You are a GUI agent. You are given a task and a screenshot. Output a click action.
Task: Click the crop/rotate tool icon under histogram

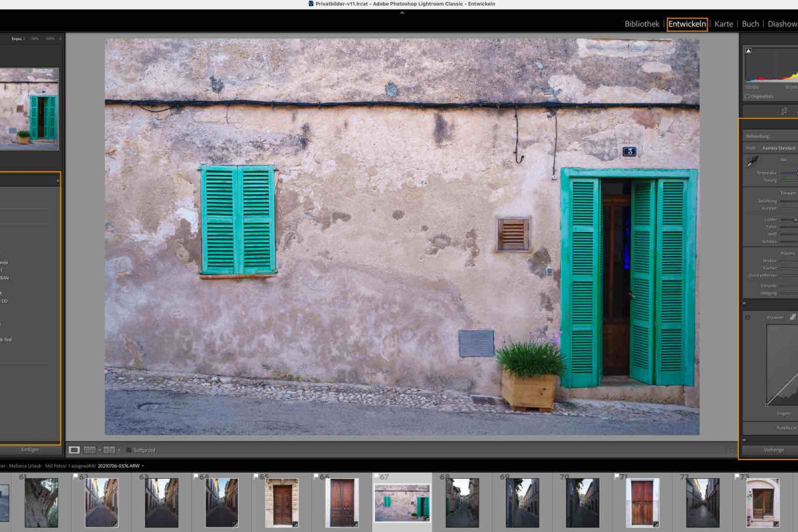pos(784,111)
